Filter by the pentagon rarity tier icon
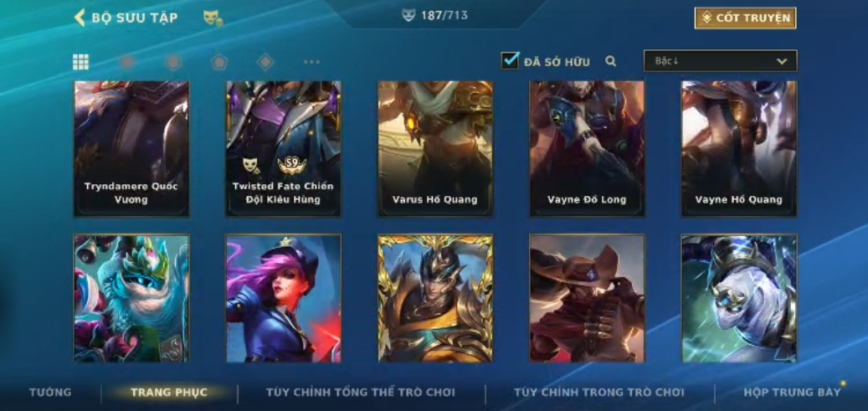868x411 pixels. point(219,62)
